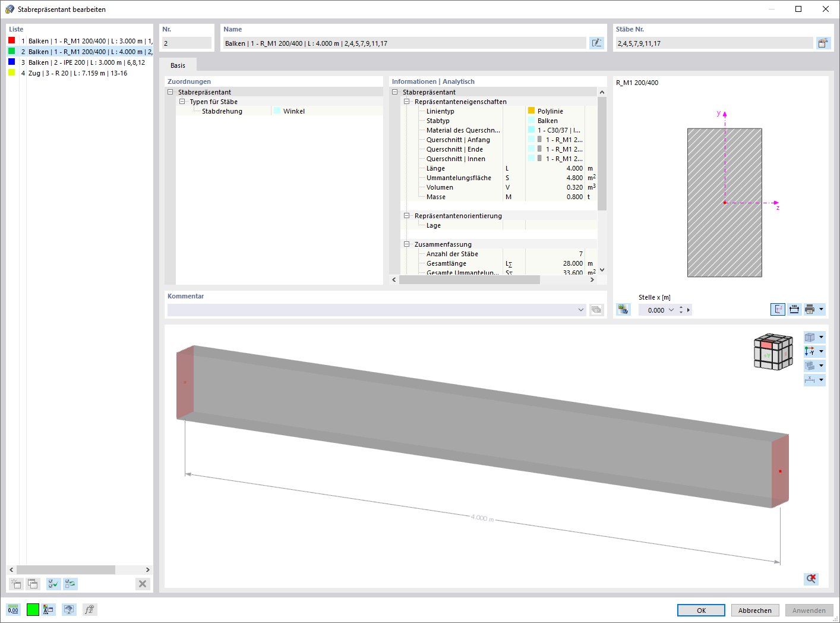
Task: Click the green color swatch in bottom toolbar
Action: pyautogui.click(x=33, y=609)
